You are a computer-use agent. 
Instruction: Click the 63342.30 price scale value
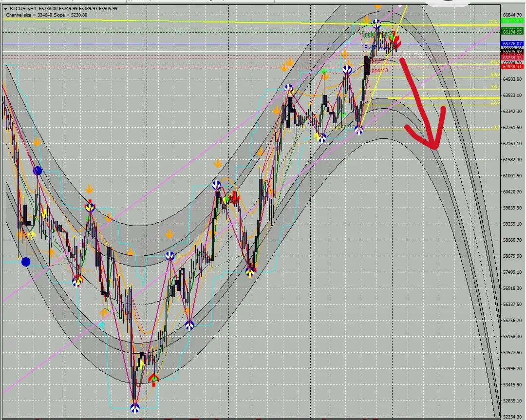tap(512, 112)
